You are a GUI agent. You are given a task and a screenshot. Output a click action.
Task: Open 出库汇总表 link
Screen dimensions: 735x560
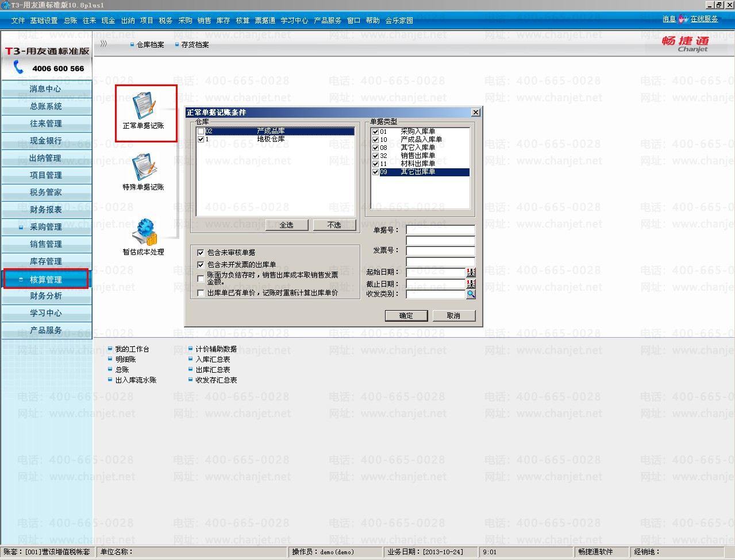pyautogui.click(x=213, y=370)
